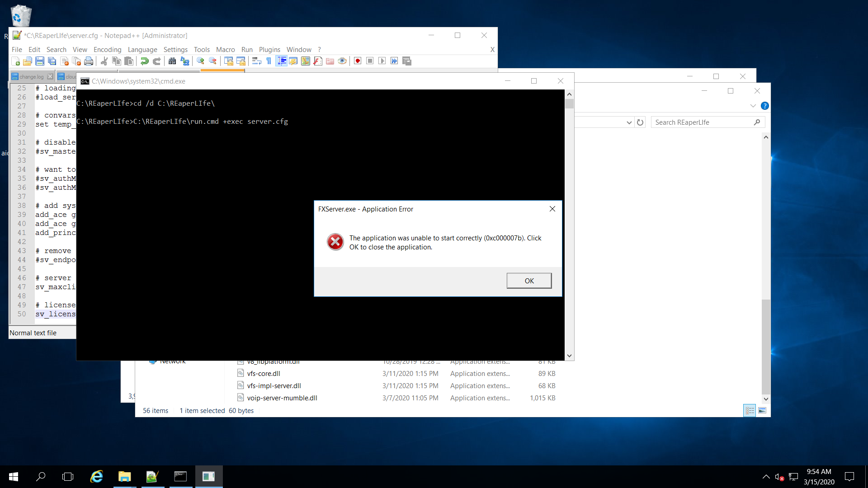Show hidden icons in the system tray
868x488 pixels.
click(x=766, y=476)
